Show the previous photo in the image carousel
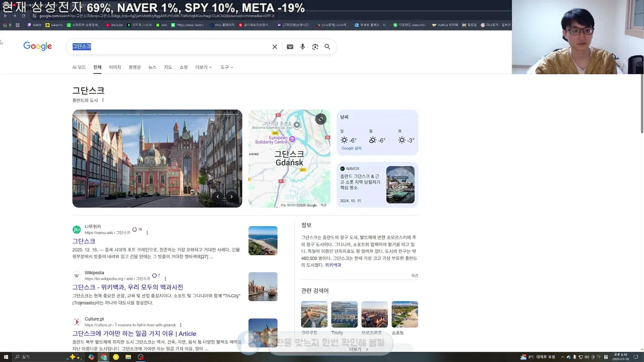Image resolution: width=644 pixels, height=362 pixels. 217,197
